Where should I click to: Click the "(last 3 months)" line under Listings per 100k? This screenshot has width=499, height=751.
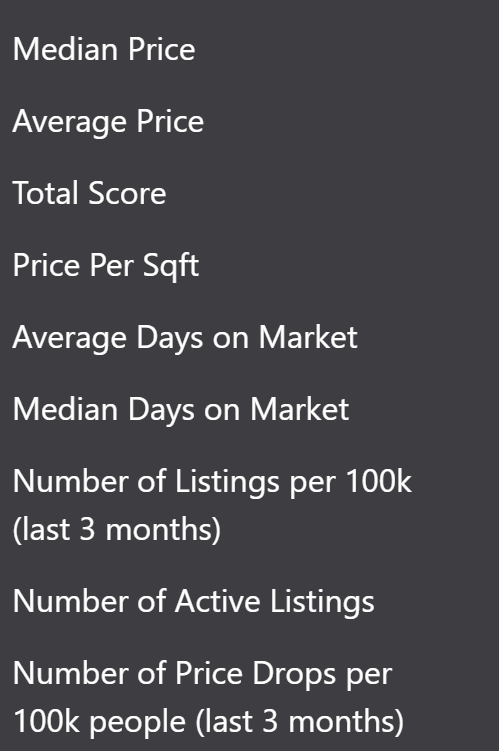[117, 530]
